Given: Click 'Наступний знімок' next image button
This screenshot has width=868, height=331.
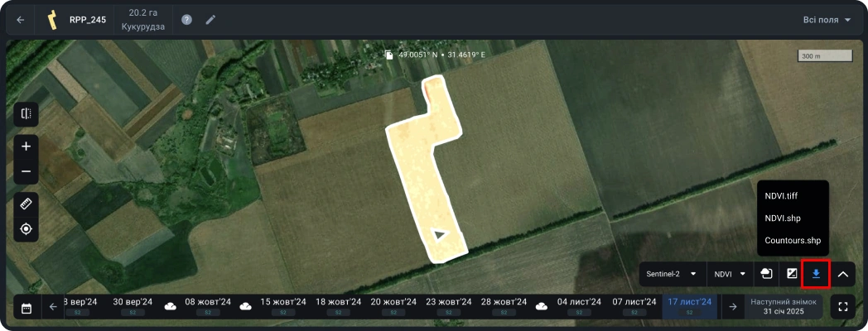Looking at the screenshot, I should click(783, 307).
